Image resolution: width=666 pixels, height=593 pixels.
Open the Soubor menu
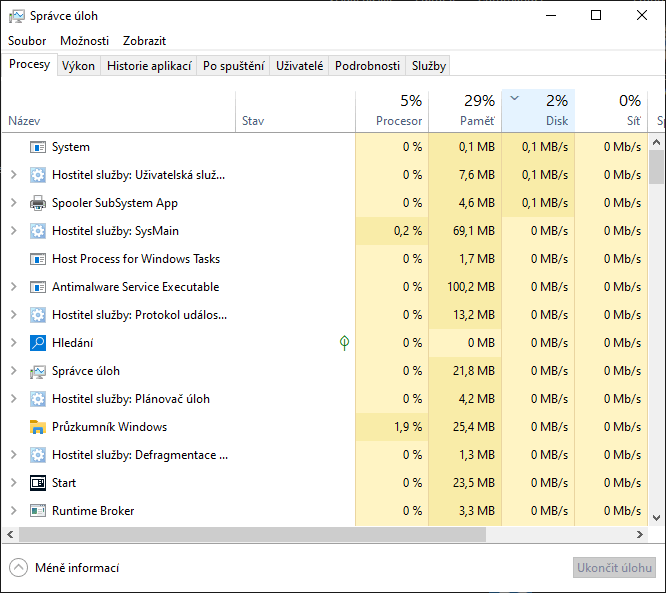(x=27, y=41)
